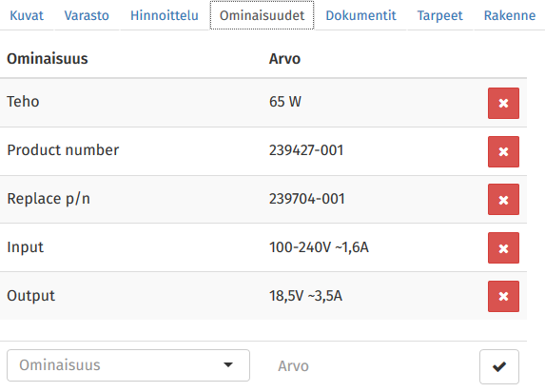Screen dimensions: 545x392
Task: Click the Arvo column header
Action: coord(284,58)
